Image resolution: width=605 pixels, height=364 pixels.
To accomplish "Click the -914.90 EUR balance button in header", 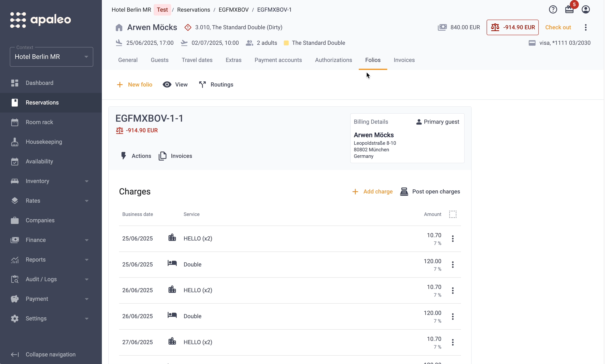I will (512, 27).
